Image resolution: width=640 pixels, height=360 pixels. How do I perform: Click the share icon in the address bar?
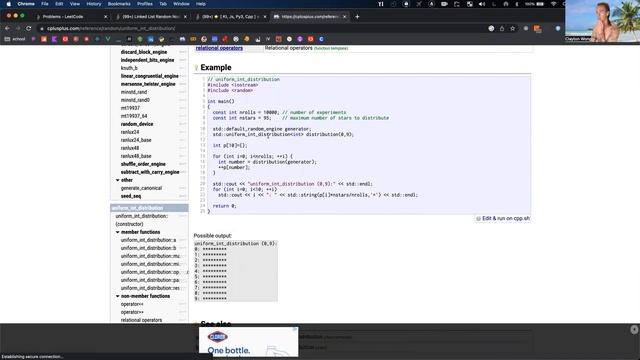coord(502,28)
